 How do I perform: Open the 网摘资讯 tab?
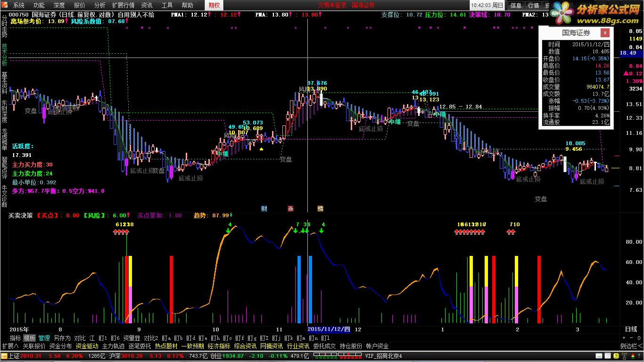(272, 346)
